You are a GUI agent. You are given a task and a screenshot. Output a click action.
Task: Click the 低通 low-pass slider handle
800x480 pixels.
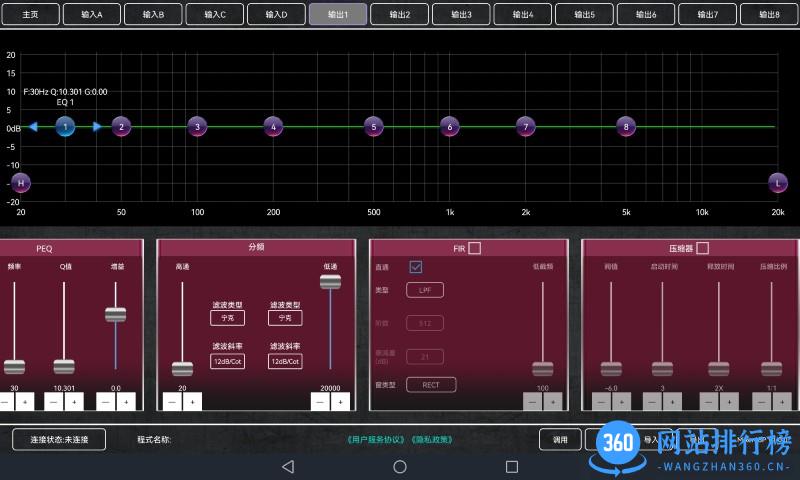[x=330, y=282]
